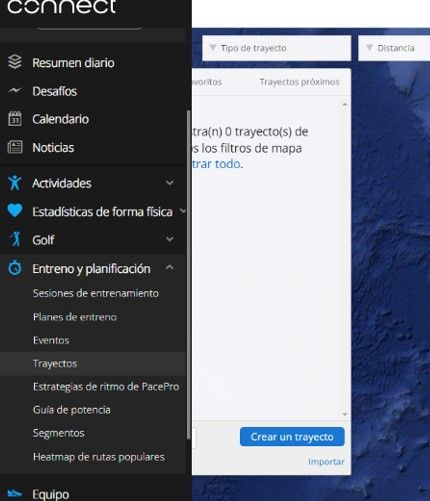
Task: Open Eventos submenu item
Action: pyautogui.click(x=51, y=340)
